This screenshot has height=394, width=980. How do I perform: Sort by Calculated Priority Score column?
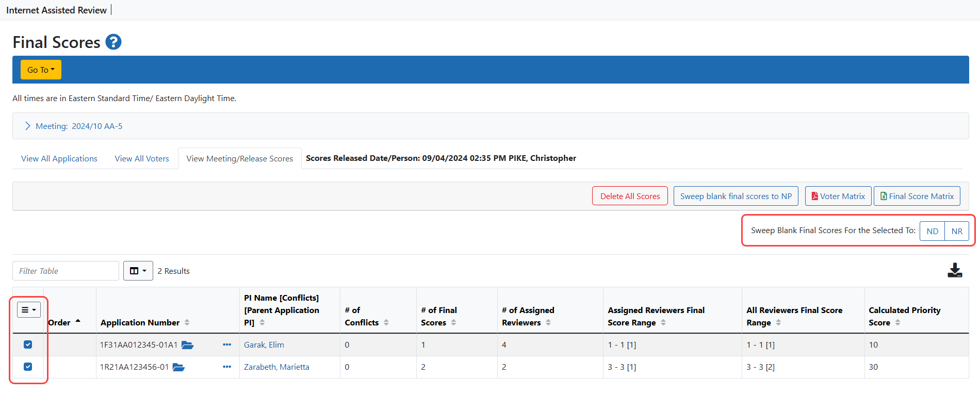[897, 322]
